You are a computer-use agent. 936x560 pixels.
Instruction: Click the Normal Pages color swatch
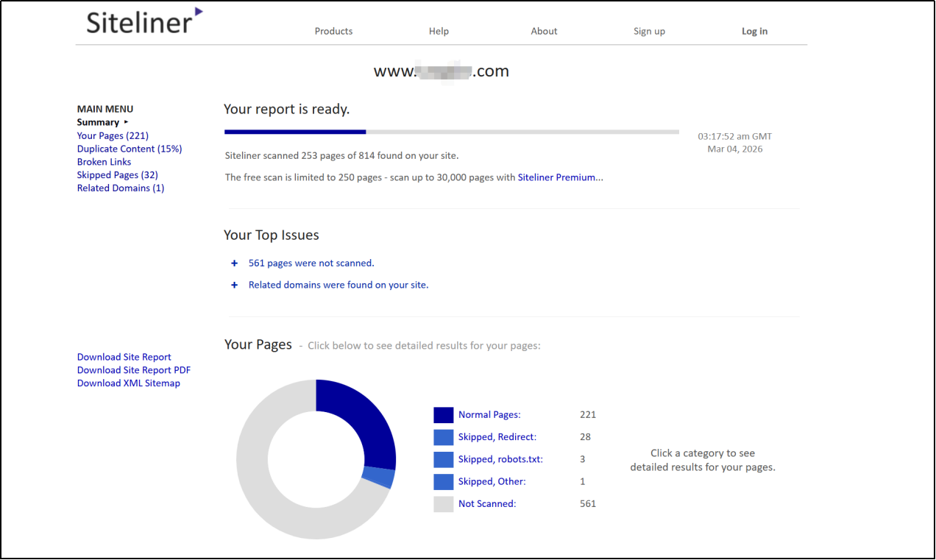pyautogui.click(x=443, y=415)
